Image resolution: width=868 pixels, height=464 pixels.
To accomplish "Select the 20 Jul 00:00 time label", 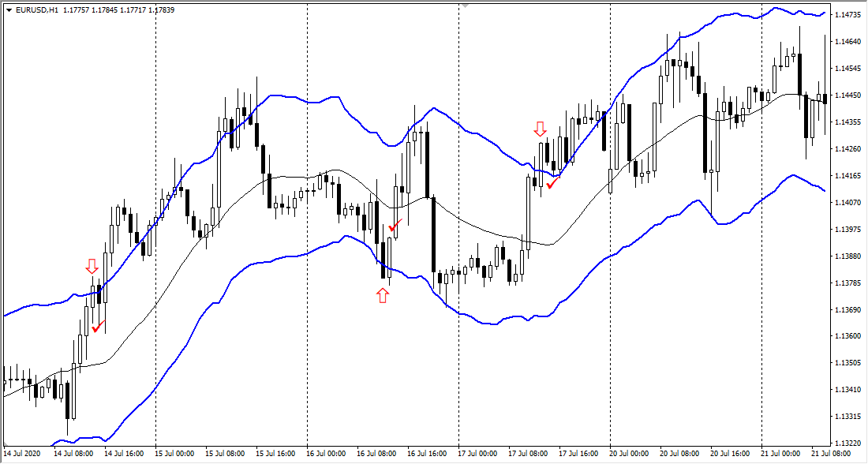I will [x=627, y=455].
